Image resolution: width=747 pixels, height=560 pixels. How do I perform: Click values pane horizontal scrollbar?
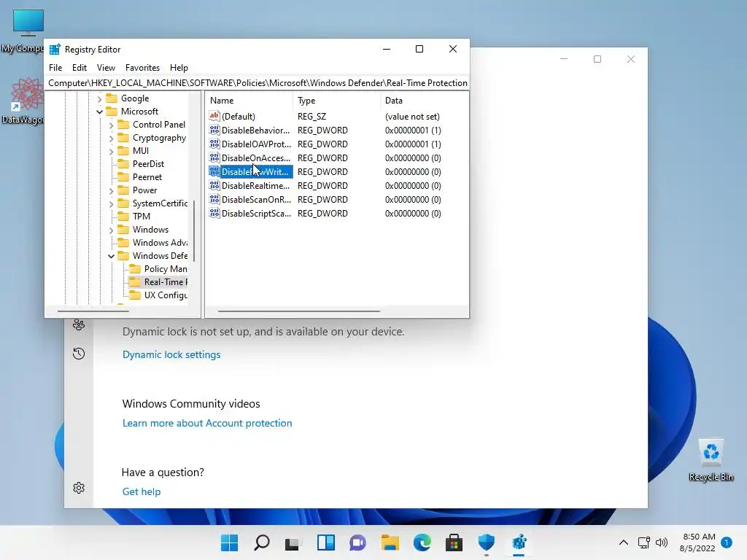click(298, 311)
